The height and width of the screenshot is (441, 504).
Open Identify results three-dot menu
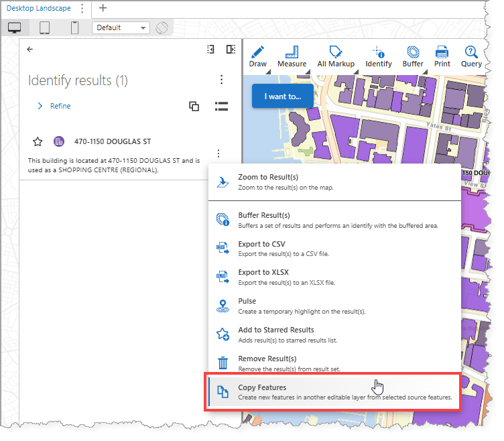[221, 80]
